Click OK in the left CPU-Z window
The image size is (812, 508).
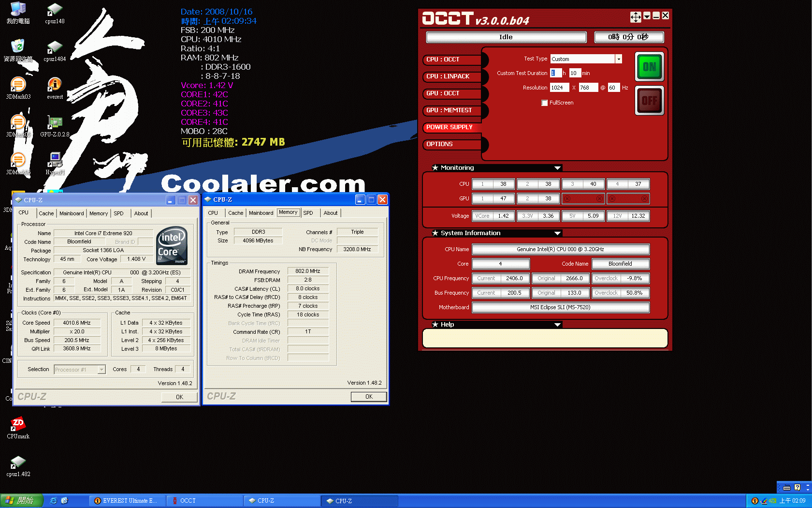[x=179, y=397]
